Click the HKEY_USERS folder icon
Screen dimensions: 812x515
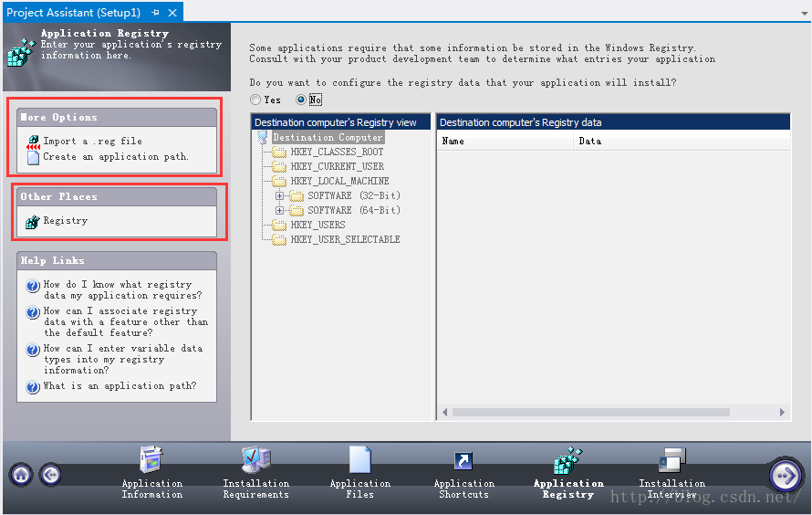tap(279, 225)
